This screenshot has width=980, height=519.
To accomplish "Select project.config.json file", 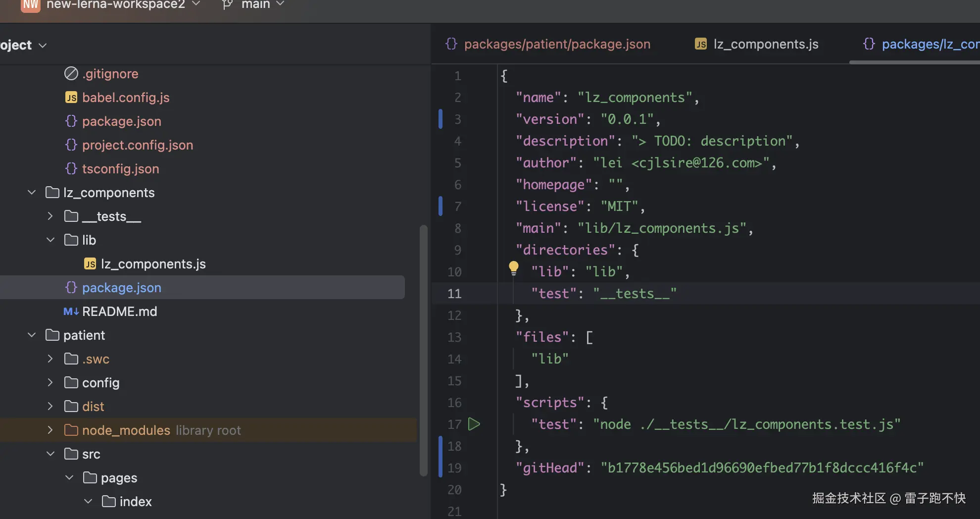I will [x=137, y=145].
